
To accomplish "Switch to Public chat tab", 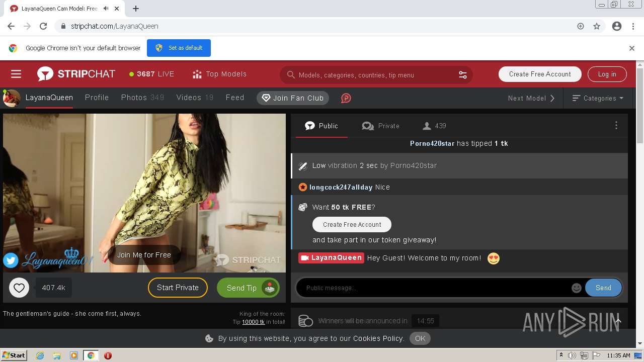I will click(321, 126).
